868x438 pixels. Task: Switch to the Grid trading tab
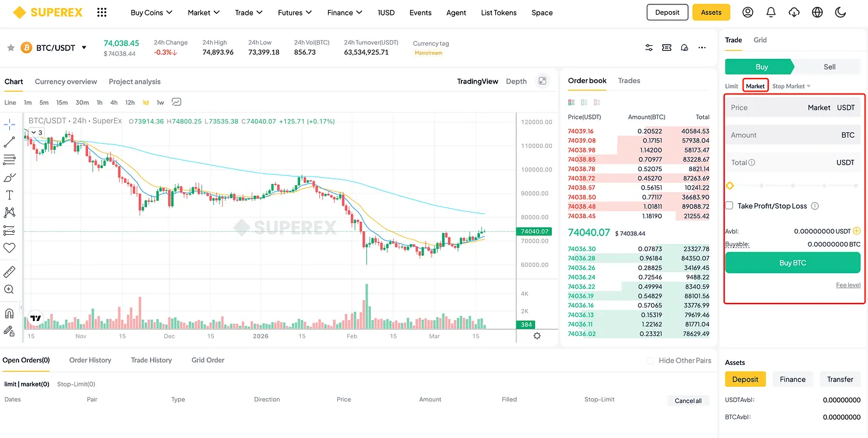tap(760, 40)
